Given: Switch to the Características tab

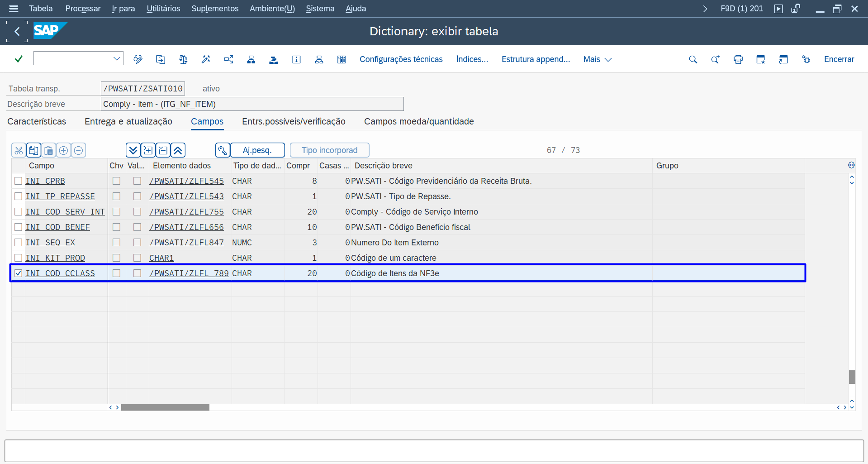Looking at the screenshot, I should (37, 121).
